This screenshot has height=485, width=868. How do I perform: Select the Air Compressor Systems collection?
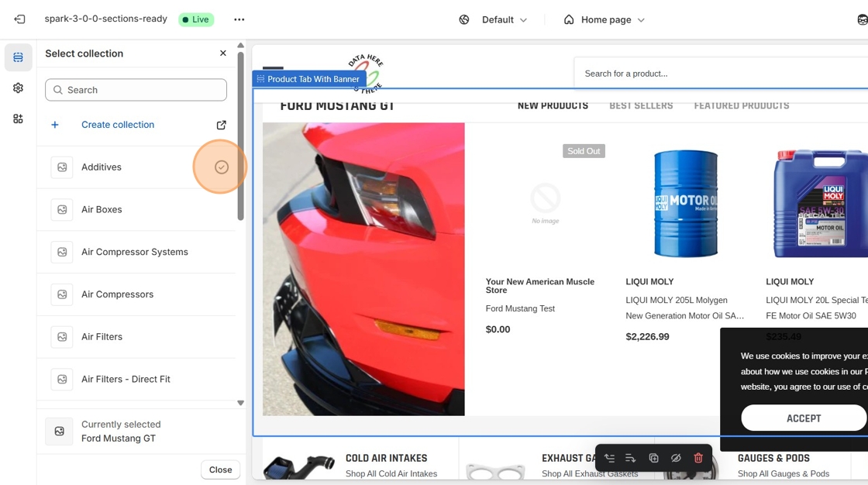[136, 252]
